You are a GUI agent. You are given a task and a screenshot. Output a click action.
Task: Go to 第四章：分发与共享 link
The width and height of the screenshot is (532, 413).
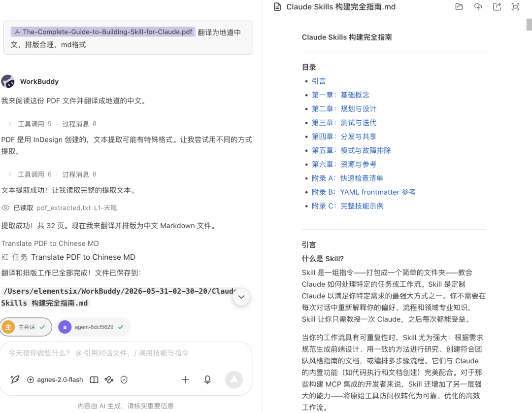[344, 137]
